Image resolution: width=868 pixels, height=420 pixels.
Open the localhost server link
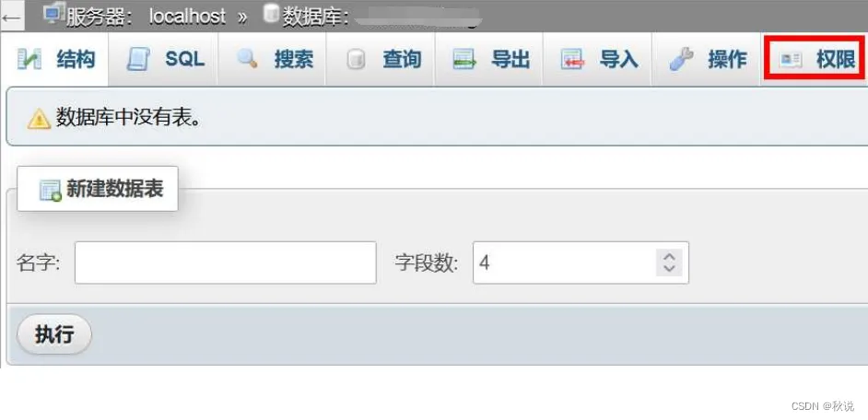click(x=187, y=17)
